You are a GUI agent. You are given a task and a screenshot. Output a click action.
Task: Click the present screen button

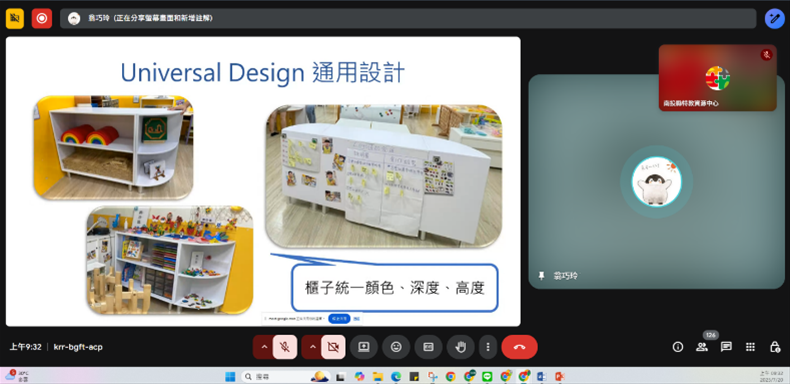pos(364,347)
